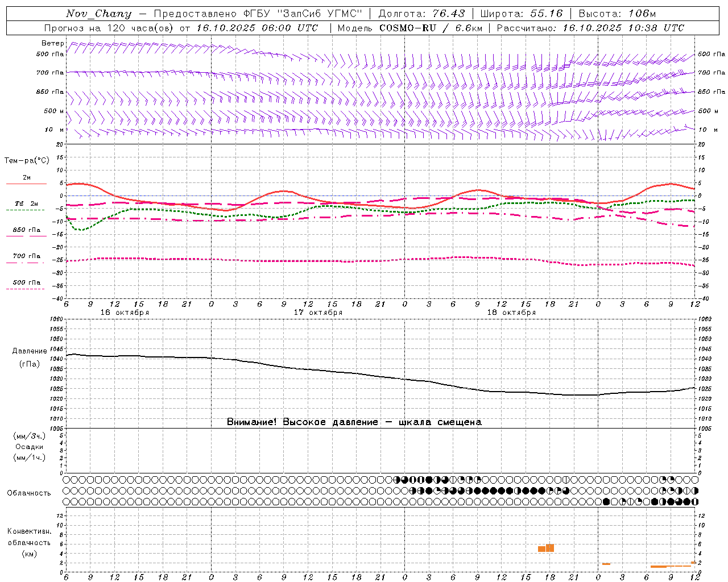Click the 850 гПа entry in temperature legend
728x582 pixels.
[26, 230]
